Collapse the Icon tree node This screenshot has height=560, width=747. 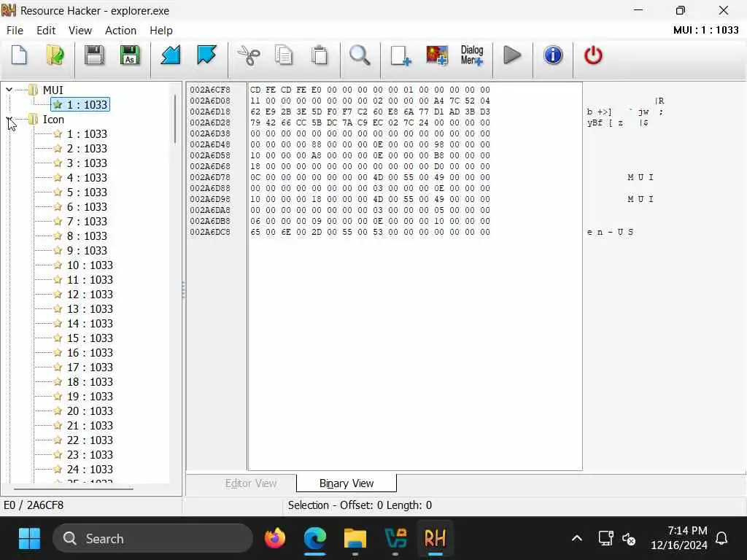pos(9,119)
